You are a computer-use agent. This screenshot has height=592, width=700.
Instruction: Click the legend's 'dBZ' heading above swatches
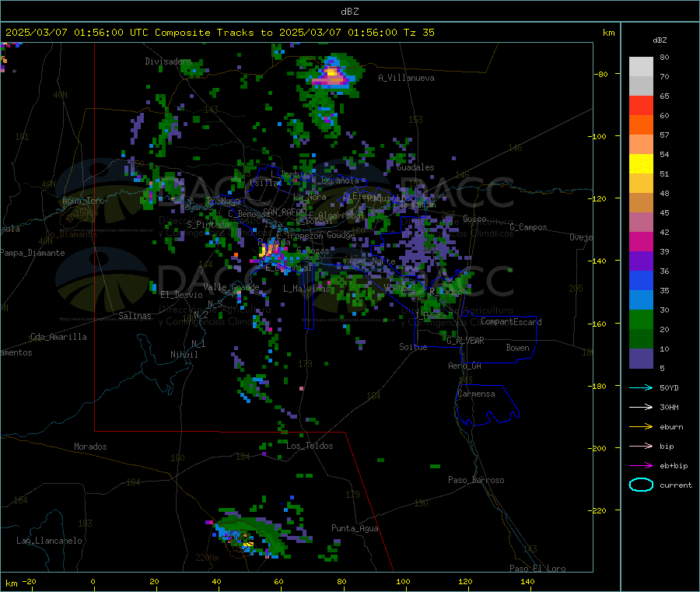pyautogui.click(x=660, y=40)
